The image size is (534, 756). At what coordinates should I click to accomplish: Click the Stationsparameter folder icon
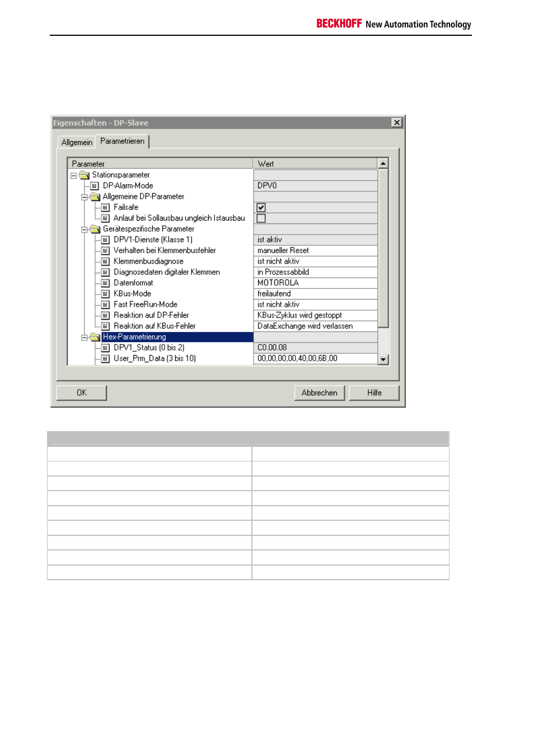click(x=85, y=175)
